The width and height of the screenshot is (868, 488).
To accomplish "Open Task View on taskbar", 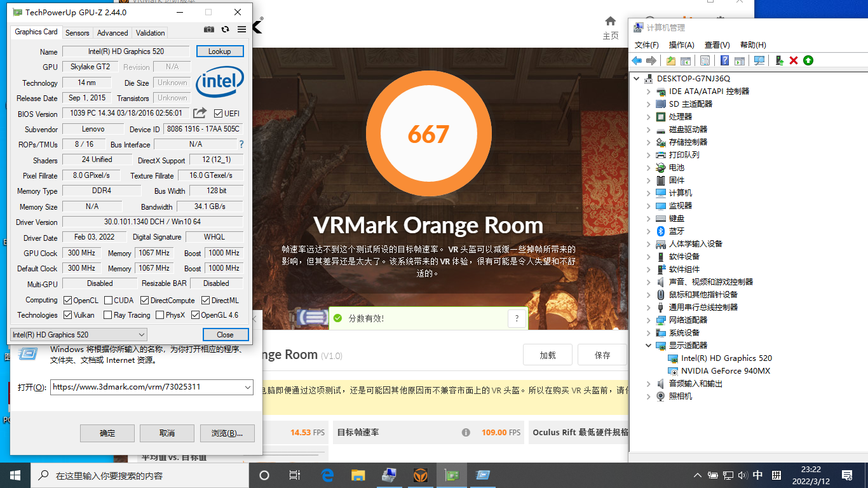I will click(x=295, y=475).
